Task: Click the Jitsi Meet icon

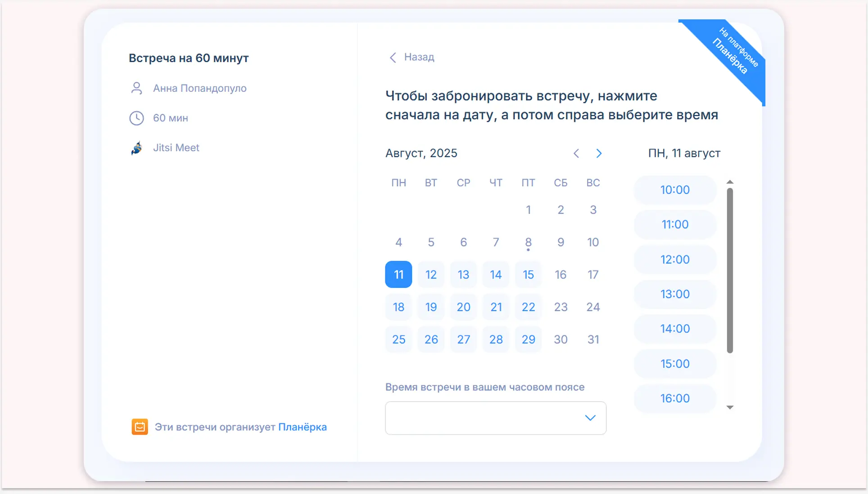Action: click(137, 148)
